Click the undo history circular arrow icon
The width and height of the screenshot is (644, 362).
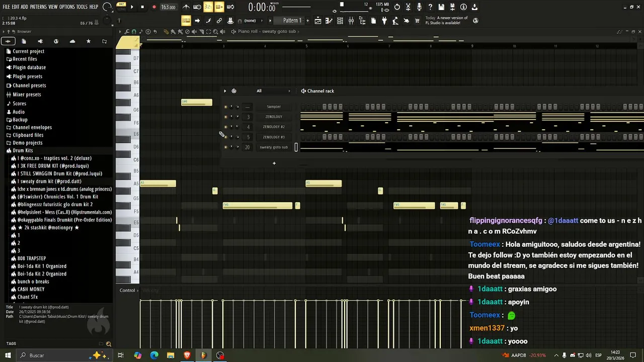pos(397,7)
